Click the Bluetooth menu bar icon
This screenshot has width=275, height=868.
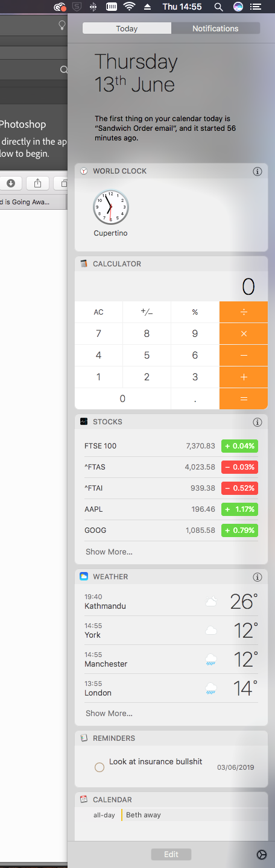pyautogui.click(x=93, y=7)
